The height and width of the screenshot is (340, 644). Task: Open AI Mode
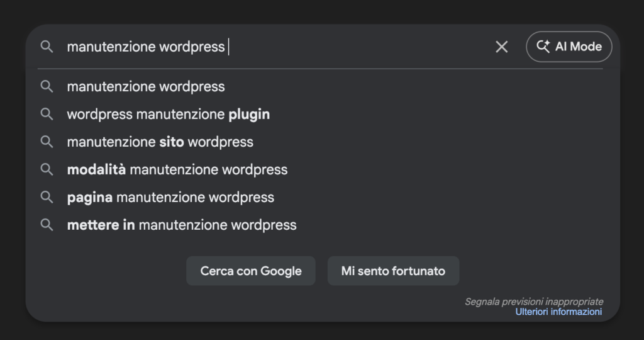point(569,47)
